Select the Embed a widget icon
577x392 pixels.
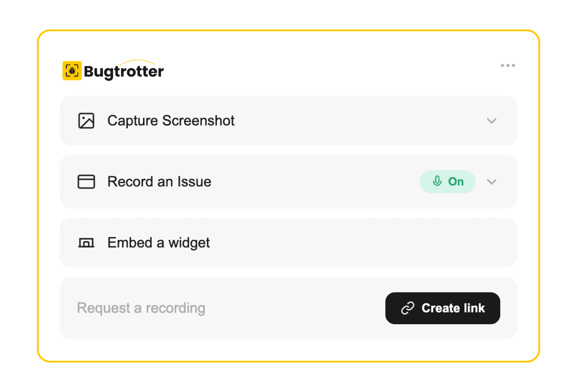tap(86, 243)
